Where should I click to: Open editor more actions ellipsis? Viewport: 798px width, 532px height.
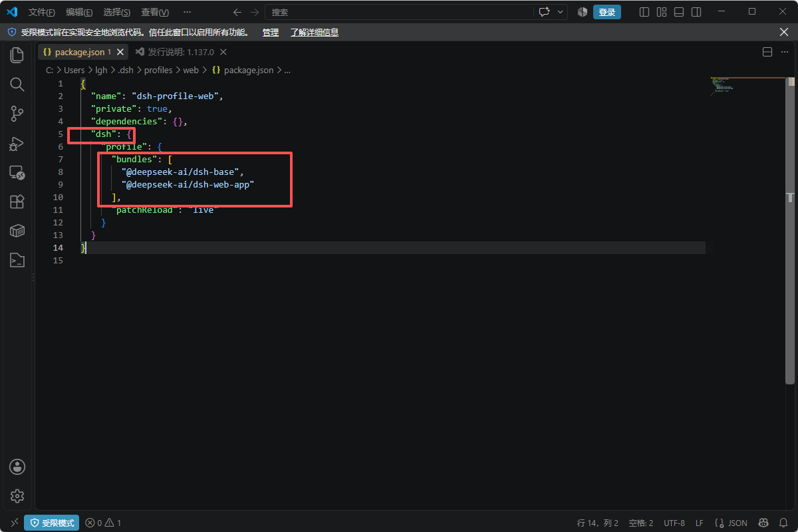(784, 52)
